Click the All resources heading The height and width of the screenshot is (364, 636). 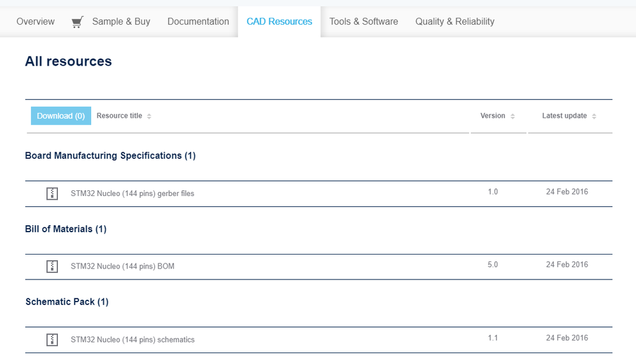coord(69,61)
